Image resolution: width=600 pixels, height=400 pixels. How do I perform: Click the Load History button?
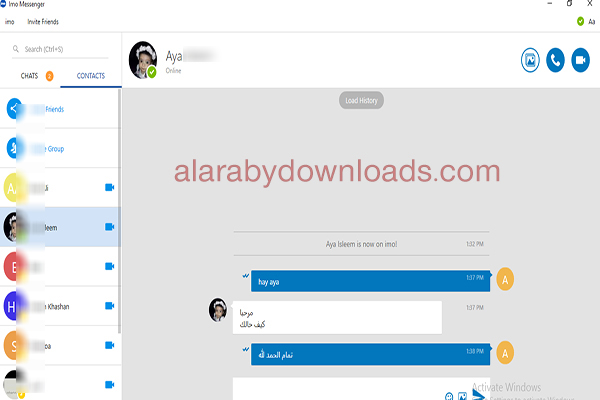pyautogui.click(x=361, y=100)
